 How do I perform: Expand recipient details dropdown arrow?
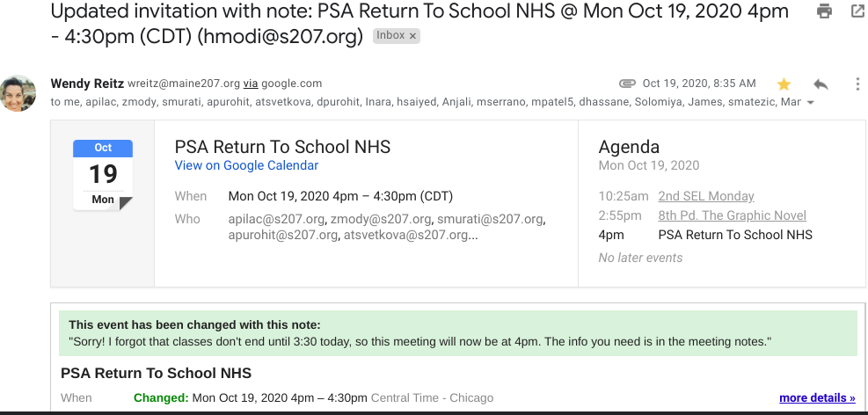[810, 103]
